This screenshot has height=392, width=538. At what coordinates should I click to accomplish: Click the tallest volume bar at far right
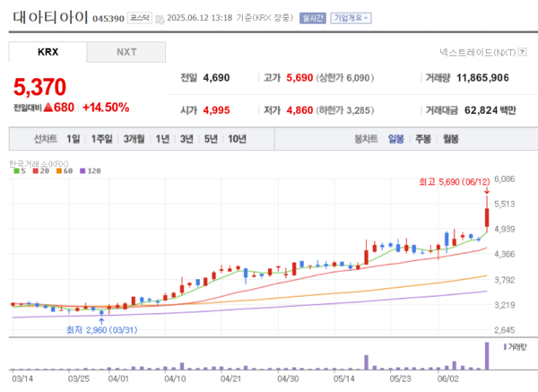pos(487,355)
